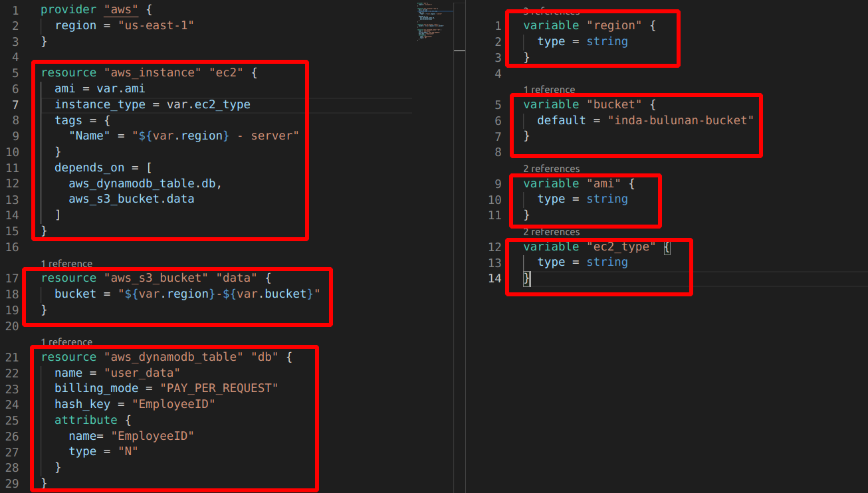
Task: Open "1 reference" lens above variable "bucket"
Action: coord(549,90)
